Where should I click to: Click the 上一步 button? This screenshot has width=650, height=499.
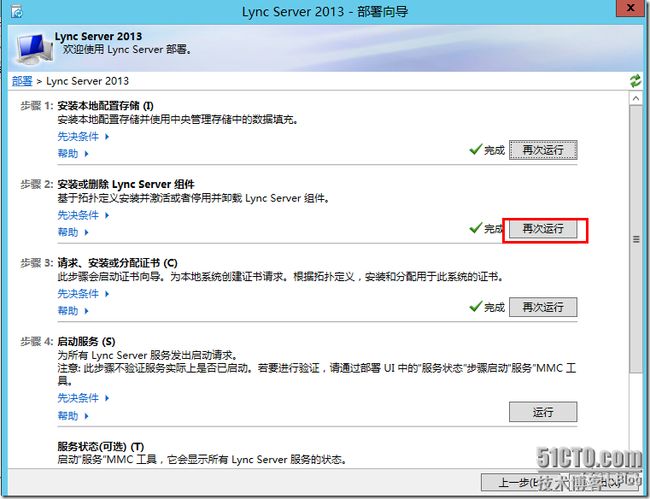[525, 482]
